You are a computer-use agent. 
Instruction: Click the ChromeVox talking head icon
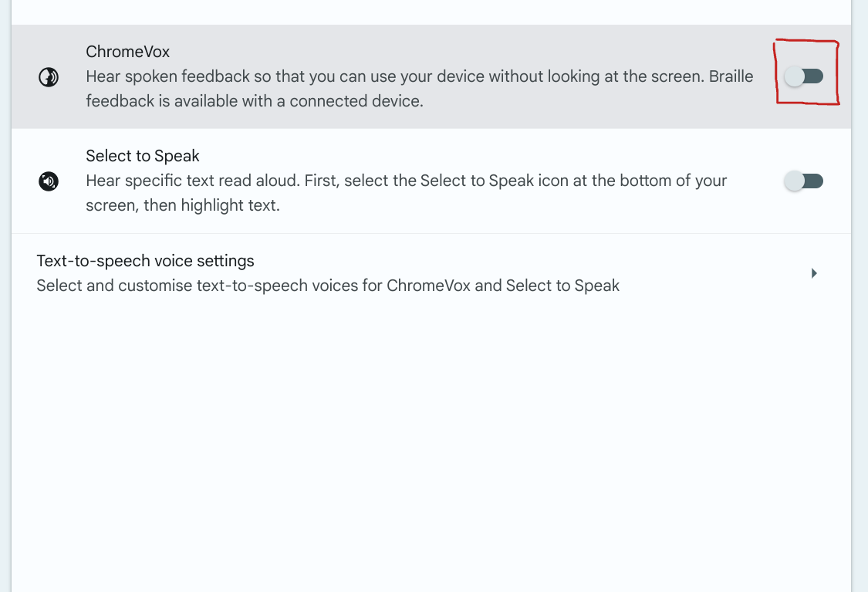[49, 77]
